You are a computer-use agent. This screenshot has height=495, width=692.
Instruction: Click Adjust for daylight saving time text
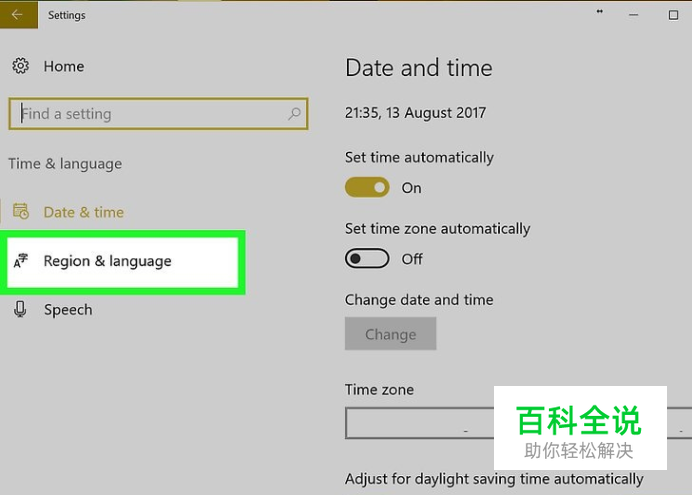[x=494, y=479]
